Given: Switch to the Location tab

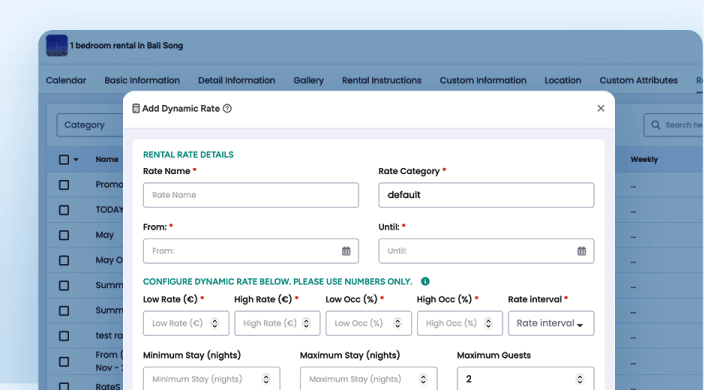Looking at the screenshot, I should click(563, 80).
